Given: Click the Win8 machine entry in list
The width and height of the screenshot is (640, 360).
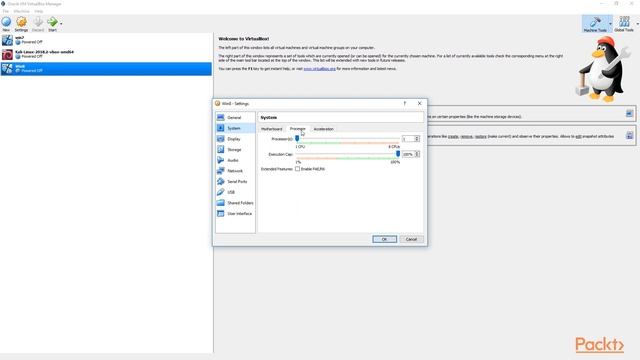Looking at the screenshot, I should click(x=106, y=69).
